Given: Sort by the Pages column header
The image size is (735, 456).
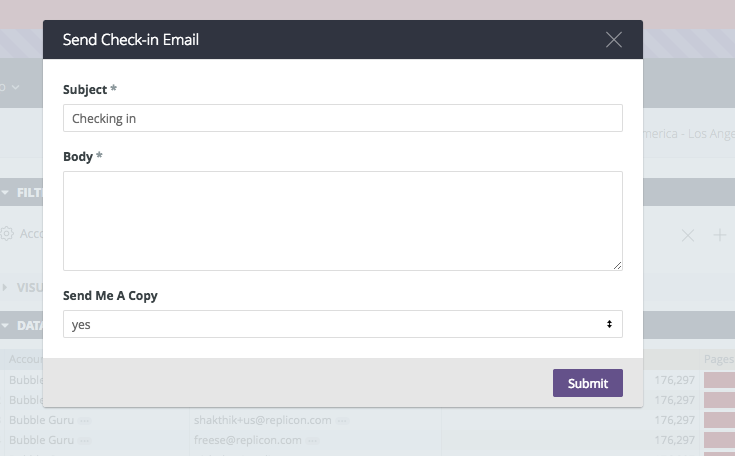Looking at the screenshot, I should (x=719, y=359).
